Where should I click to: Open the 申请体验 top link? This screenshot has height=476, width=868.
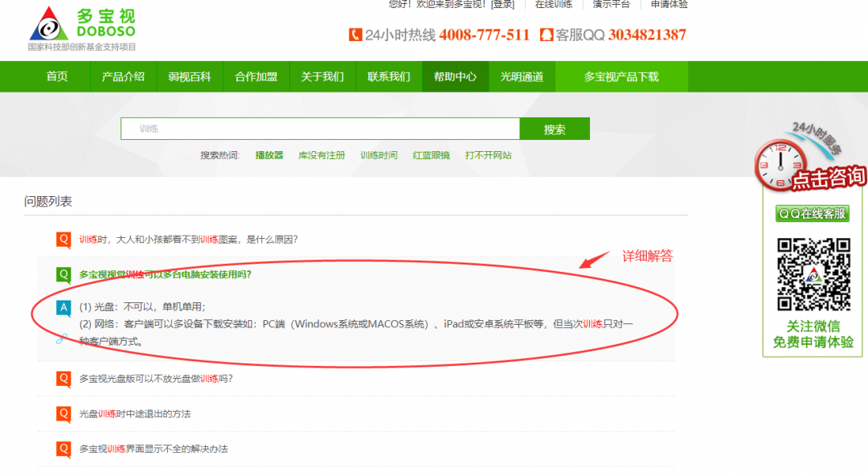pos(669,5)
